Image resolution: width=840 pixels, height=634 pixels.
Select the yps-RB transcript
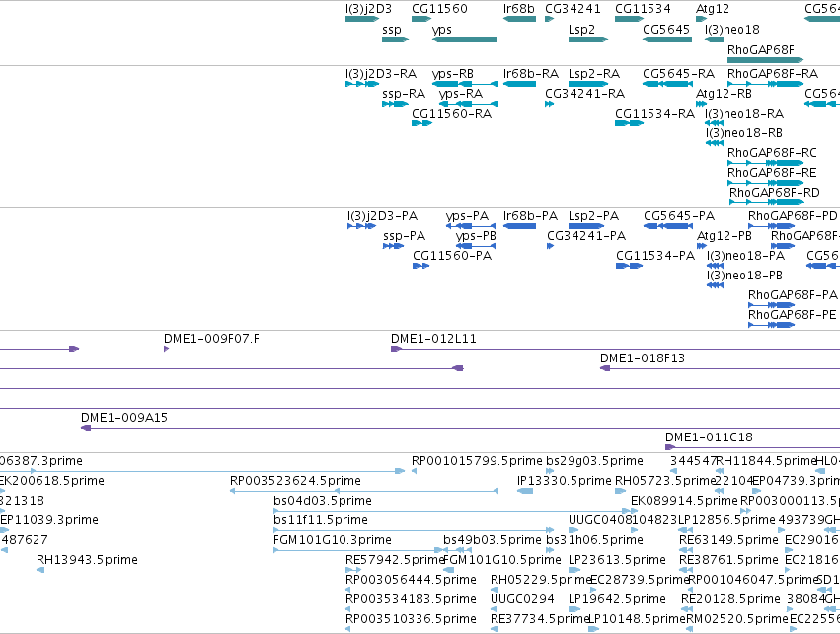click(465, 84)
